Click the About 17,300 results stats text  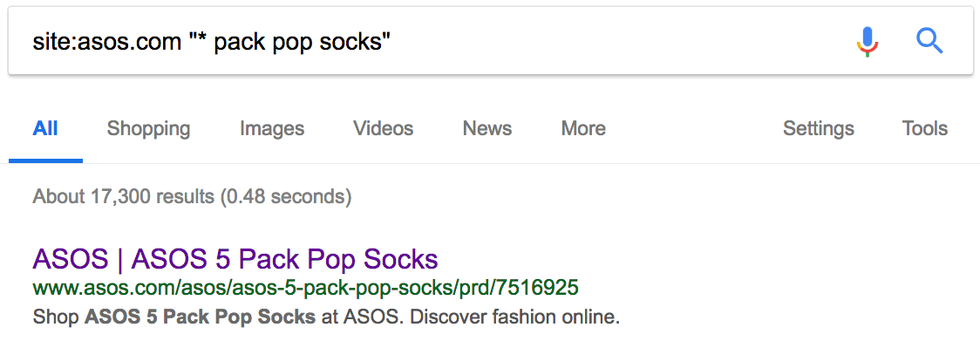pos(192,196)
